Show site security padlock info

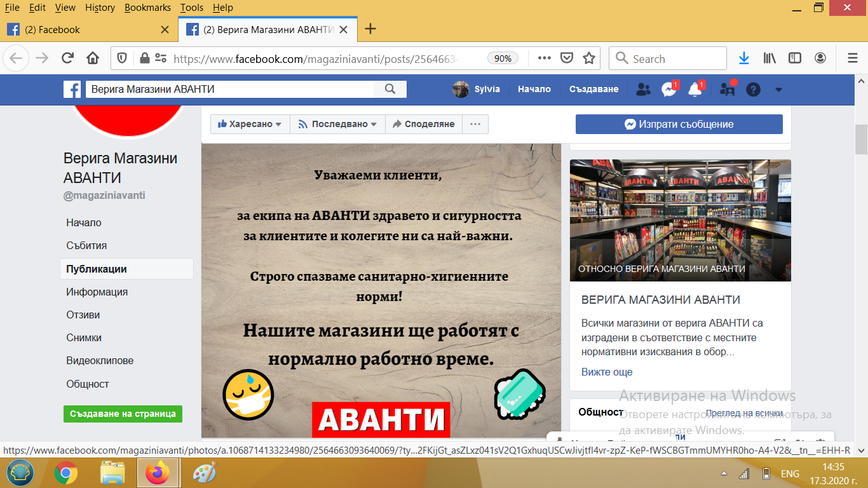[x=144, y=58]
